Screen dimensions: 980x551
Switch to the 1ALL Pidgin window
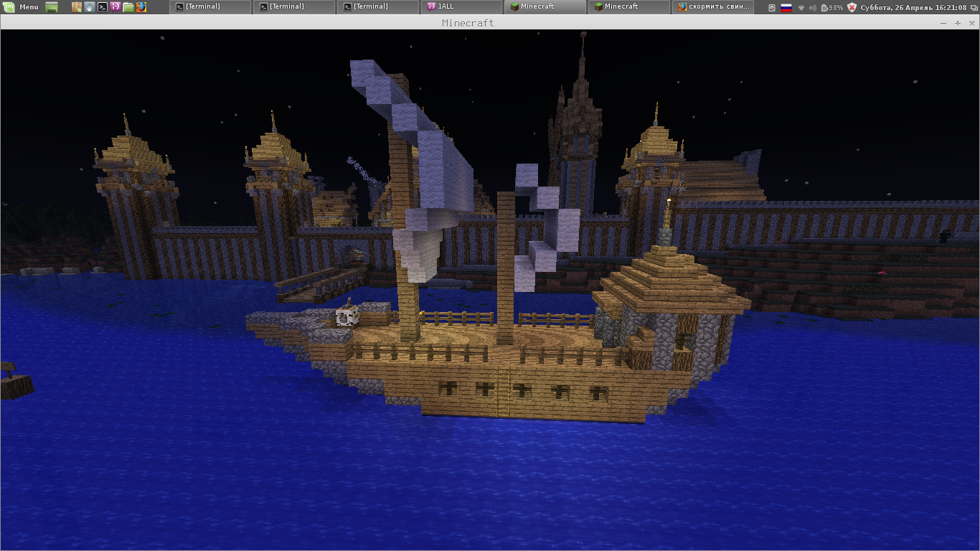(461, 6)
